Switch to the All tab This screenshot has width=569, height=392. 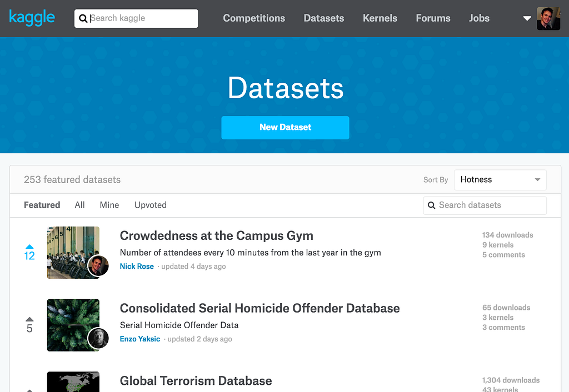point(80,205)
